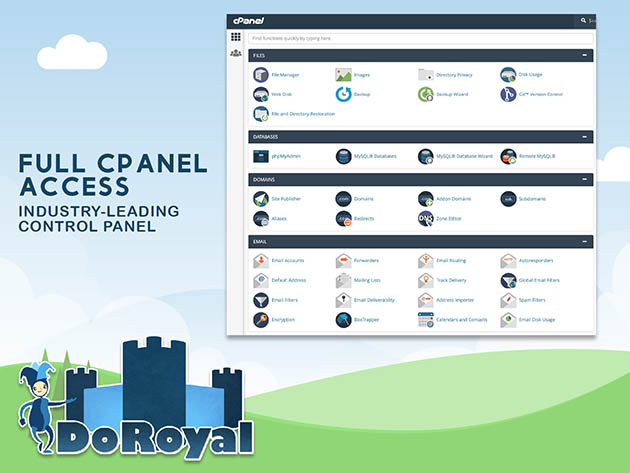This screenshot has height=473, width=630.
Task: Open the Email Accounts icon
Action: [261, 261]
